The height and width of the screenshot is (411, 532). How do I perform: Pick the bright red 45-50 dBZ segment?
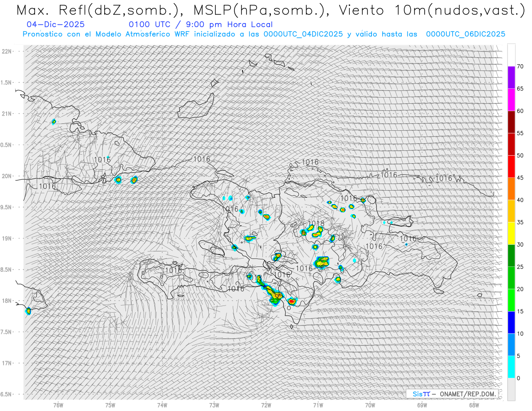(511, 166)
